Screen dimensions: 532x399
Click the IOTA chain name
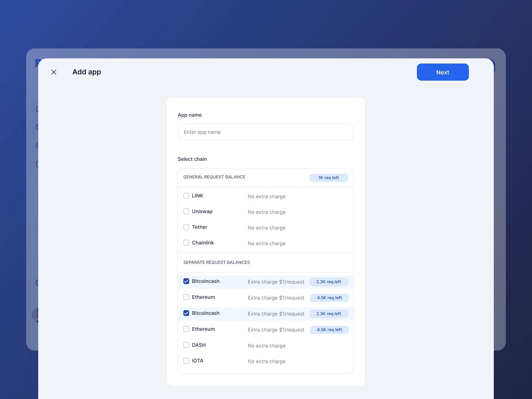pyautogui.click(x=197, y=361)
